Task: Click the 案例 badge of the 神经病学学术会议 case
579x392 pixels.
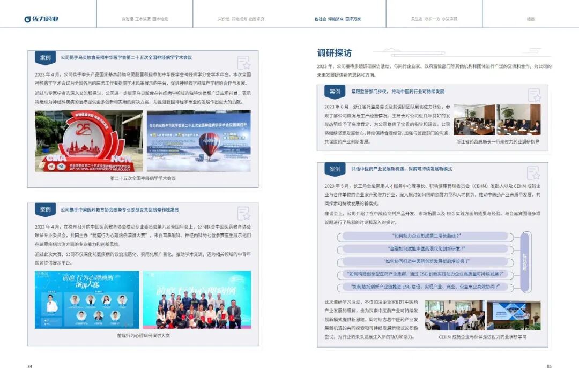Action: pos(46,57)
